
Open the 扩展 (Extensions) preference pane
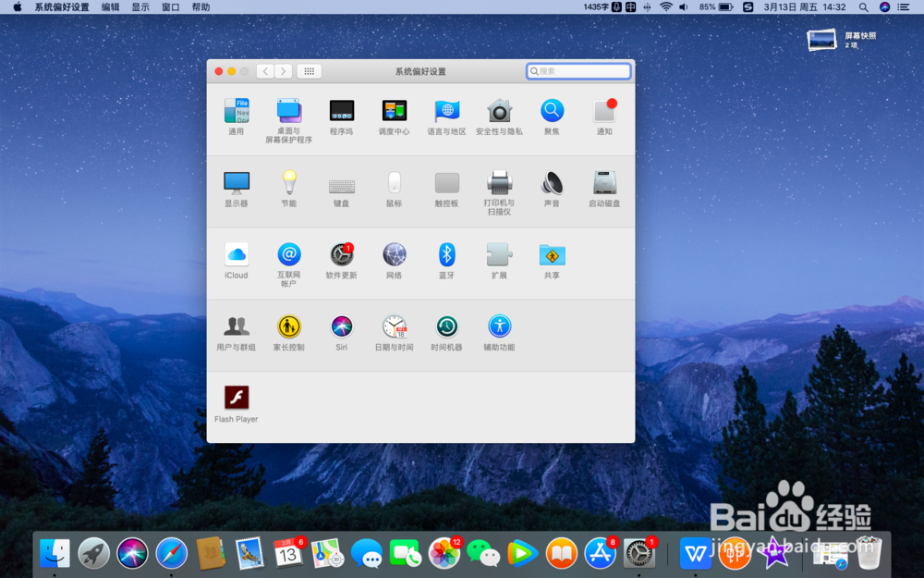[x=499, y=261]
